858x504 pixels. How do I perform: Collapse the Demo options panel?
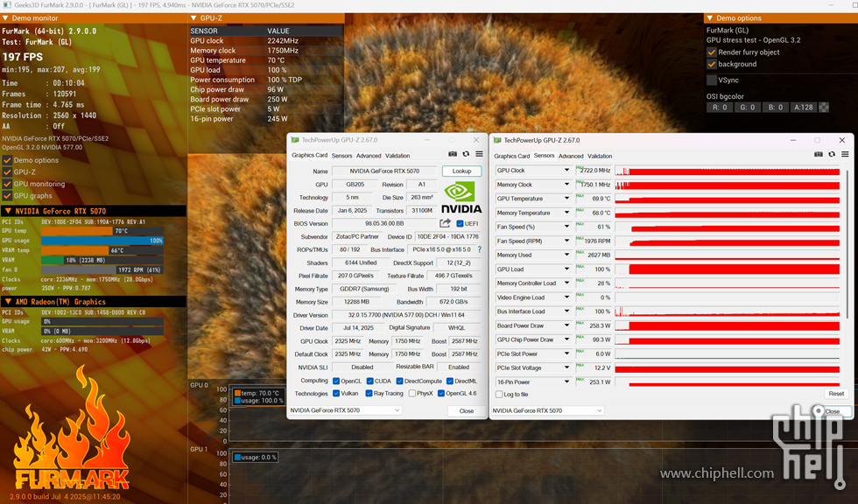pos(710,18)
